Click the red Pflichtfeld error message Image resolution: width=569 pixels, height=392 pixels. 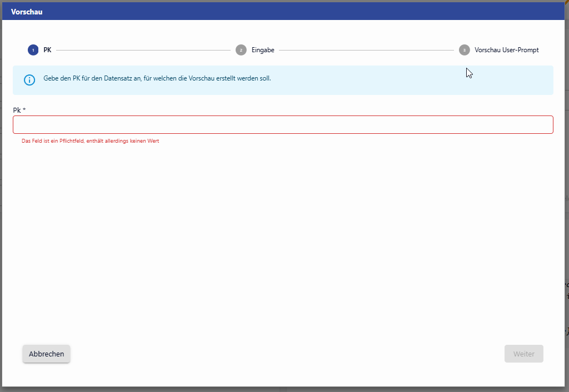point(91,141)
